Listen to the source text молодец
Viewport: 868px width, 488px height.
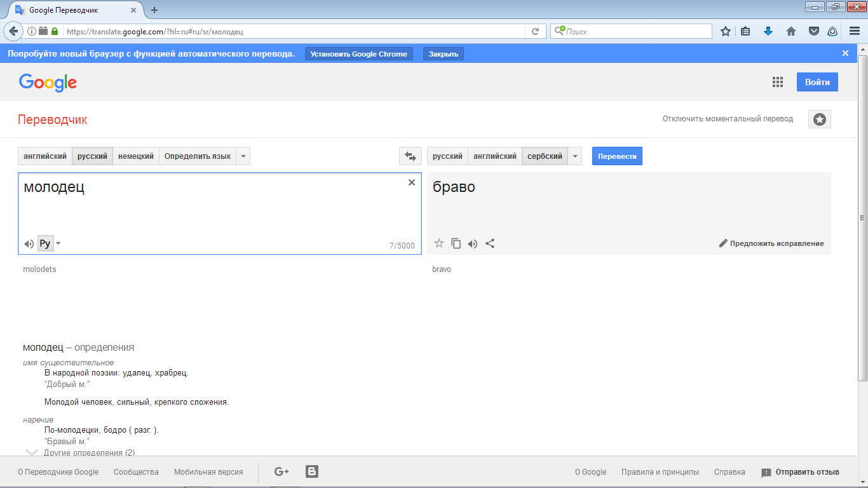29,244
